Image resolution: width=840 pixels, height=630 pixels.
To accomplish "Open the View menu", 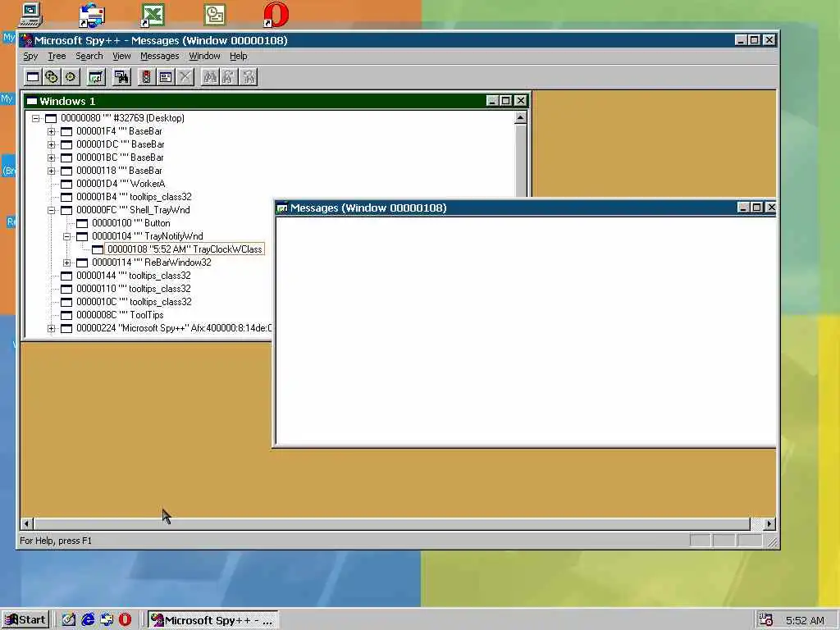I will [x=121, y=56].
